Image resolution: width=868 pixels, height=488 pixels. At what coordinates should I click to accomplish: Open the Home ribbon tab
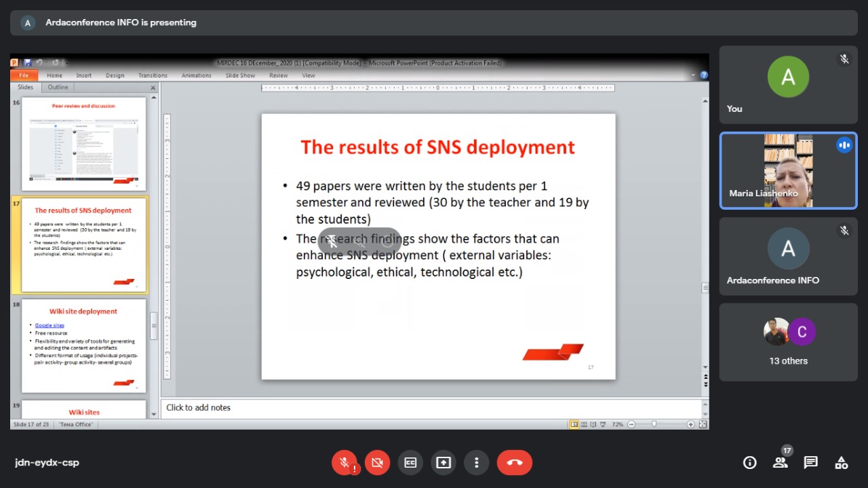coord(54,75)
